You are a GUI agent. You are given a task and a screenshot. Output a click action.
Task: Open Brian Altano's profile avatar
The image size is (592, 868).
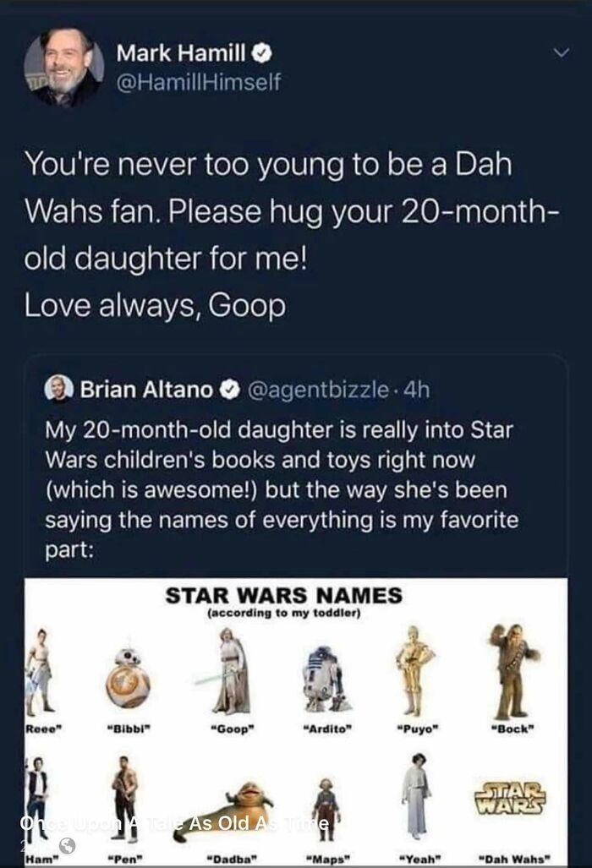tap(59, 387)
